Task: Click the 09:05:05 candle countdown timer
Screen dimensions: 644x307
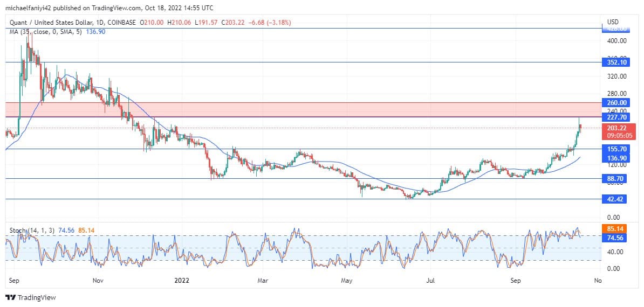Action: coord(619,136)
